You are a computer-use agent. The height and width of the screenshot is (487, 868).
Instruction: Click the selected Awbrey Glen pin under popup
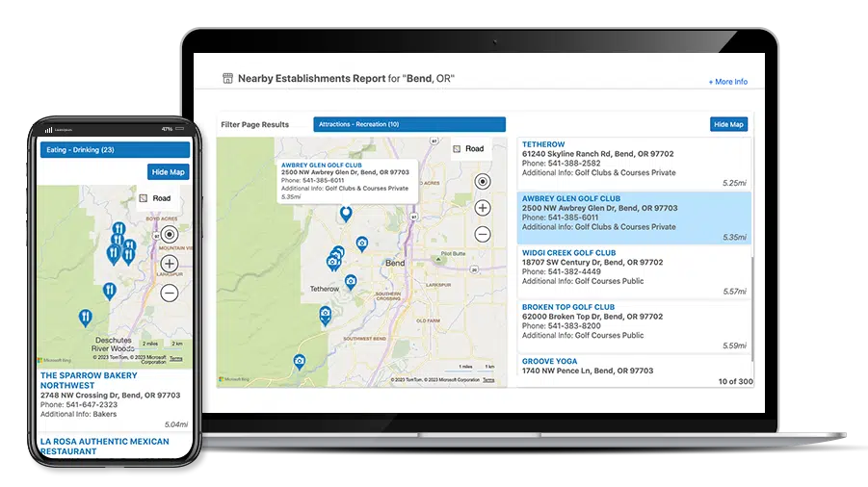click(x=346, y=214)
